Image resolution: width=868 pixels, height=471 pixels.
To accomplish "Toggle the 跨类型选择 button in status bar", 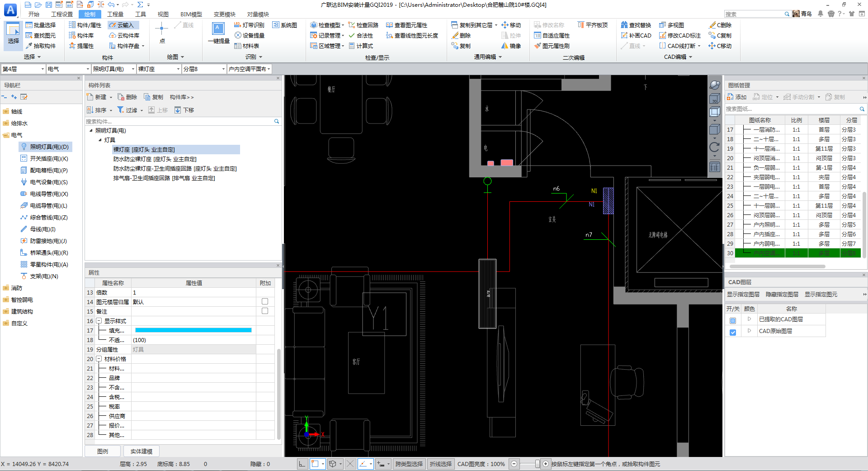I will pos(409,464).
